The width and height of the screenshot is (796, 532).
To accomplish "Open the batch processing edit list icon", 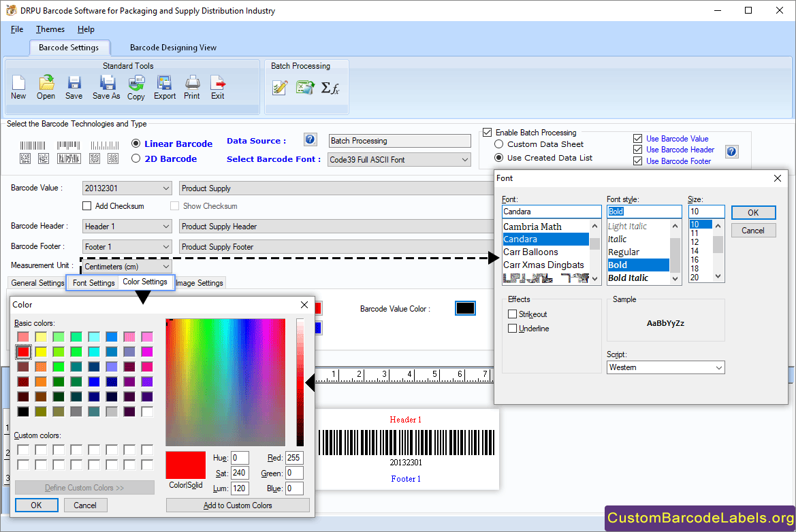I will [280, 88].
